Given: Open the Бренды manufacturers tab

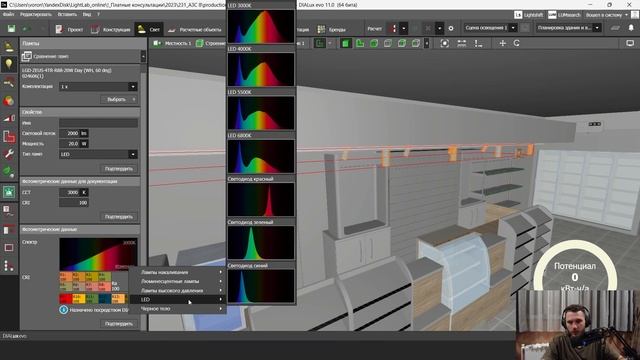Looking at the screenshot, I should coord(332,29).
